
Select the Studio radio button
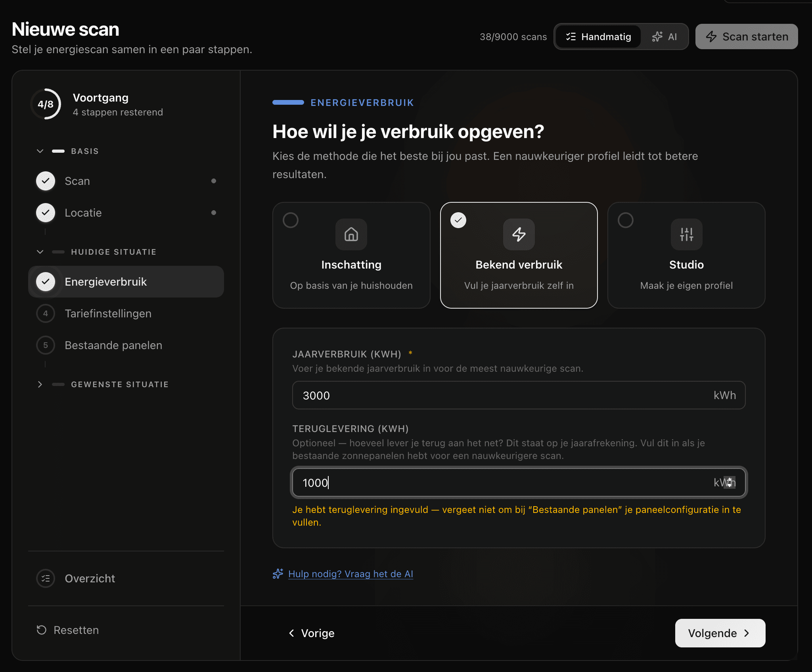625,220
